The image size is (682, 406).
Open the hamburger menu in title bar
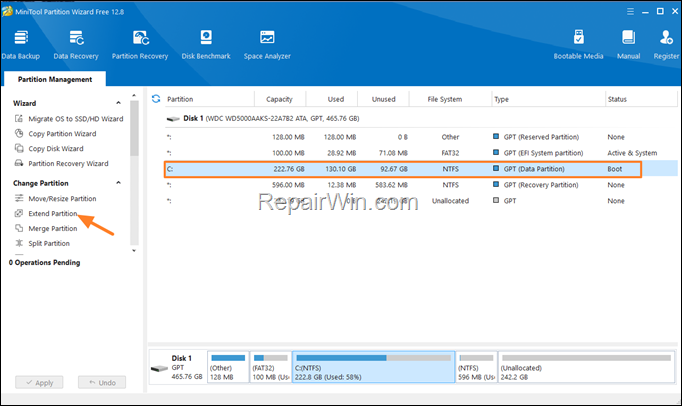630,12
